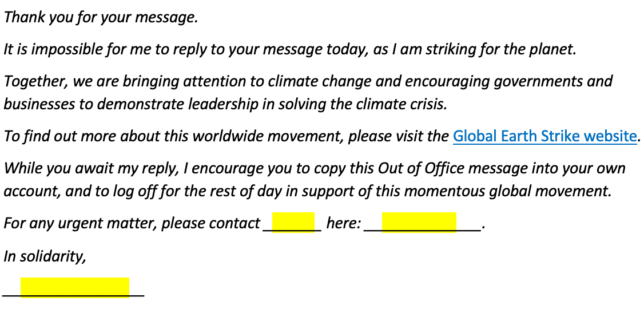
Task: Click the "Thank you for your message" line
Action: coord(101,18)
